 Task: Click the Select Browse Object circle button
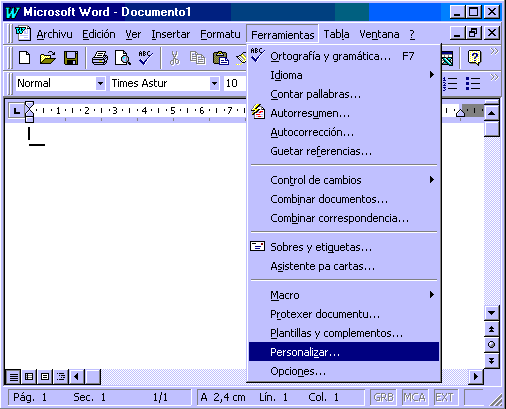491,345
